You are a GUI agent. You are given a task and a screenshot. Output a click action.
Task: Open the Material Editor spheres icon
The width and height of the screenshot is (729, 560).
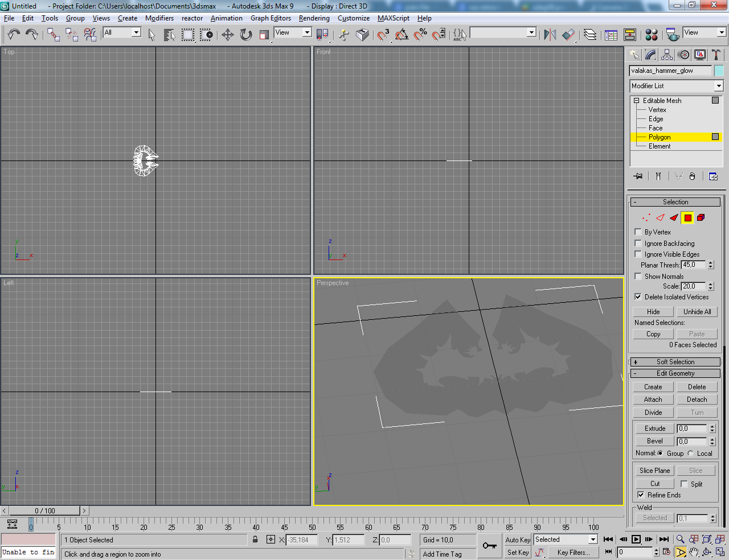[x=652, y=35]
